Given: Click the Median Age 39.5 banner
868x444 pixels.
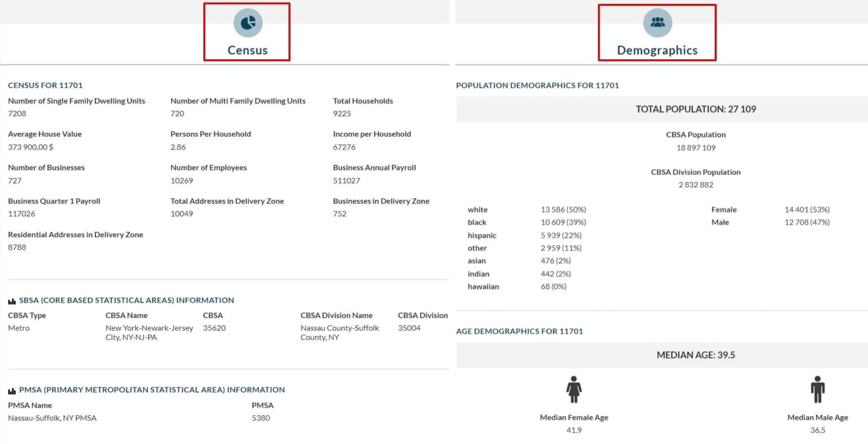Looking at the screenshot, I should point(696,355).
